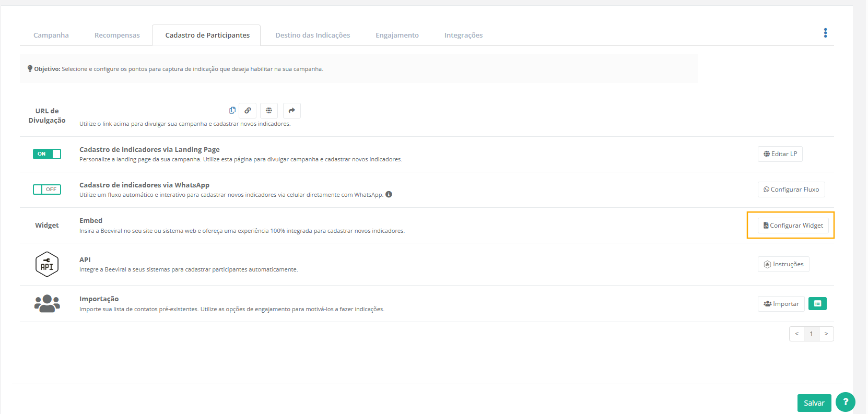The image size is (868, 414).
Task: Click Cadastro de indicadores via Landing Page heading
Action: tap(149, 149)
